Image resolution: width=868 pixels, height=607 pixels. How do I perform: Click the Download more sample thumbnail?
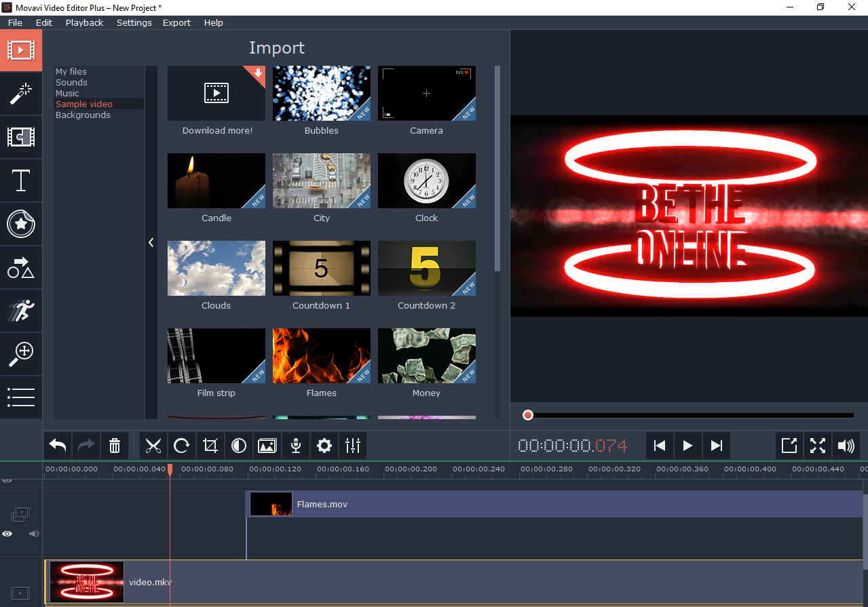[216, 93]
